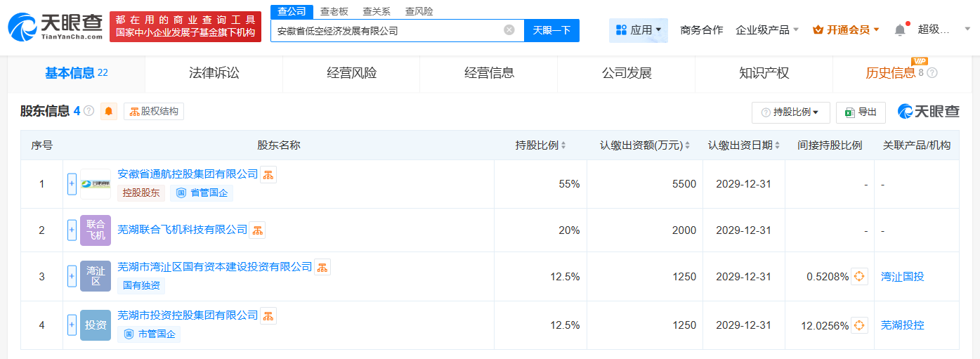Click the indirect holding path icon beside 0.5208%
The width and height of the screenshot is (980, 359).
point(859,276)
